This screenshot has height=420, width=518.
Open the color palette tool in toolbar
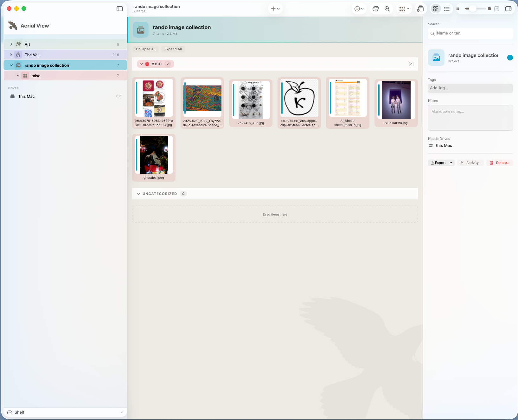coord(376,9)
